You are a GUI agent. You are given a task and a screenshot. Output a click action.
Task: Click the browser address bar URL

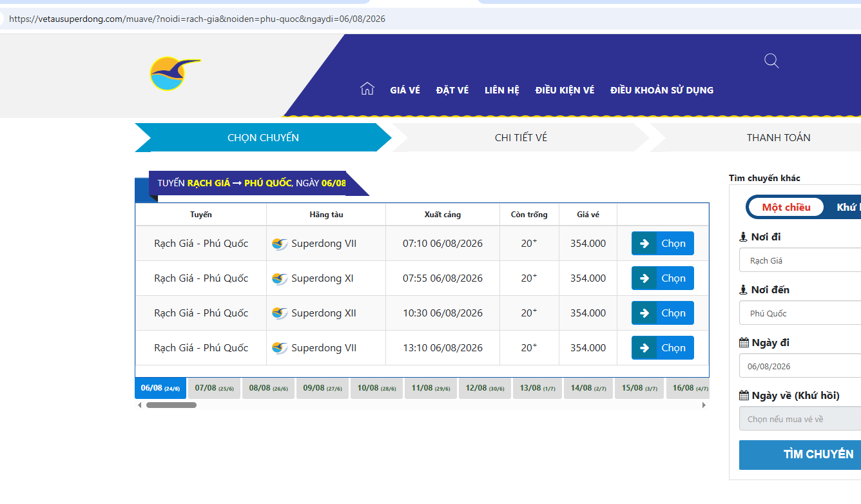197,19
